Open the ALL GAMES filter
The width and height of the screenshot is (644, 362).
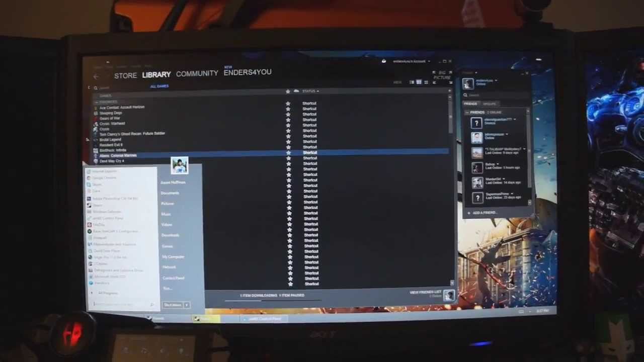(x=159, y=86)
